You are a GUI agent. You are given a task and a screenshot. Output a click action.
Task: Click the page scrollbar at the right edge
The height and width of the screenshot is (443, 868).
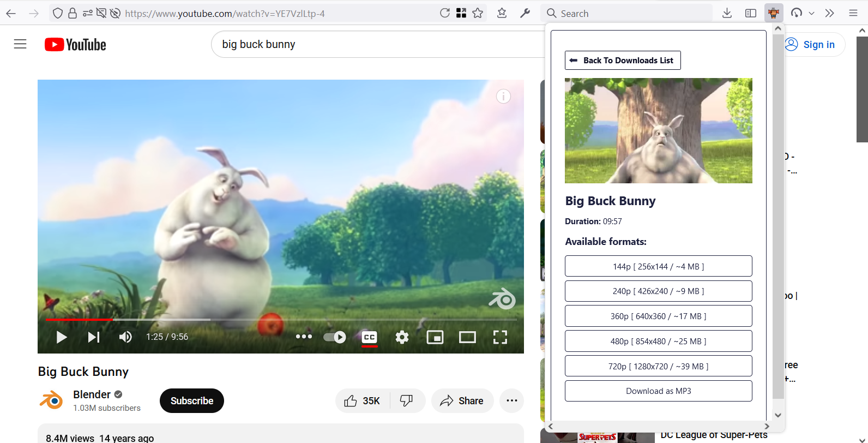(862, 89)
